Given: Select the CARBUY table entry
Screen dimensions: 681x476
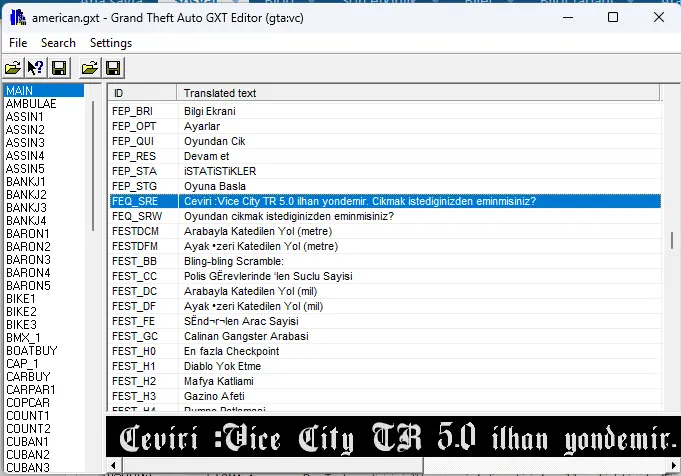Looking at the screenshot, I should (x=28, y=377).
